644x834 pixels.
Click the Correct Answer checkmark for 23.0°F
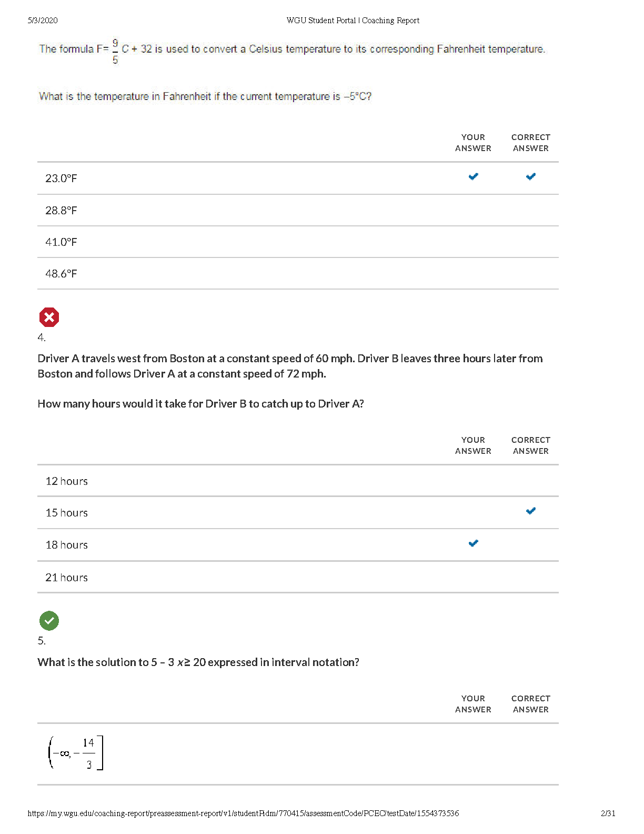coord(531,176)
